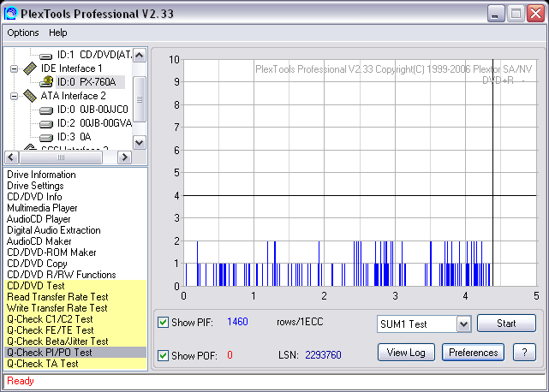Screen dimensions: 549x392
Task: Collapse the IDE Interface 1 tree node
Action: [14, 68]
